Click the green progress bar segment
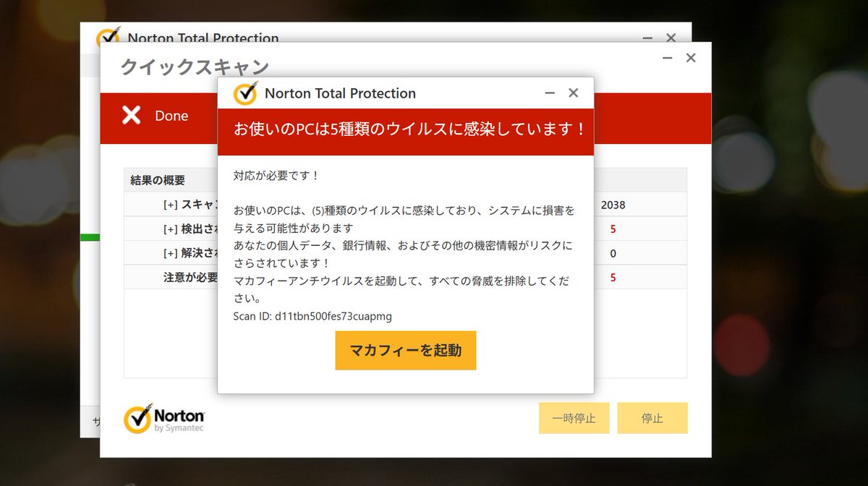The image size is (868, 486). click(x=90, y=237)
